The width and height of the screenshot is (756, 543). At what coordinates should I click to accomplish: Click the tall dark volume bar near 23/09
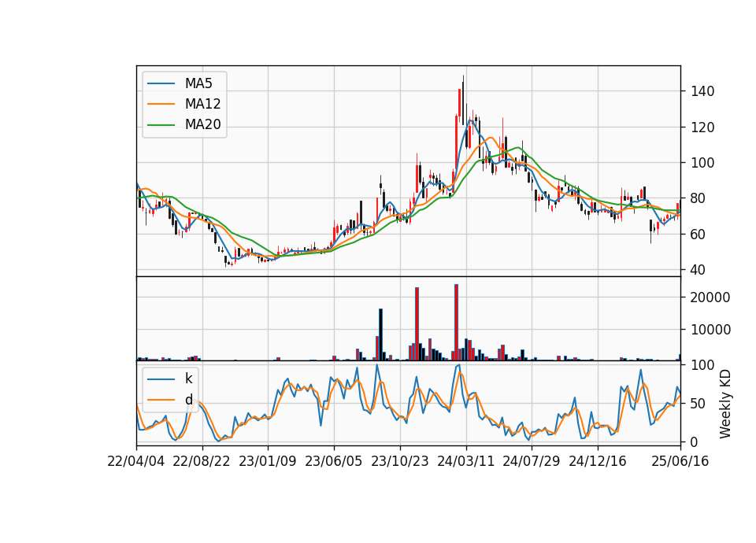click(381, 334)
